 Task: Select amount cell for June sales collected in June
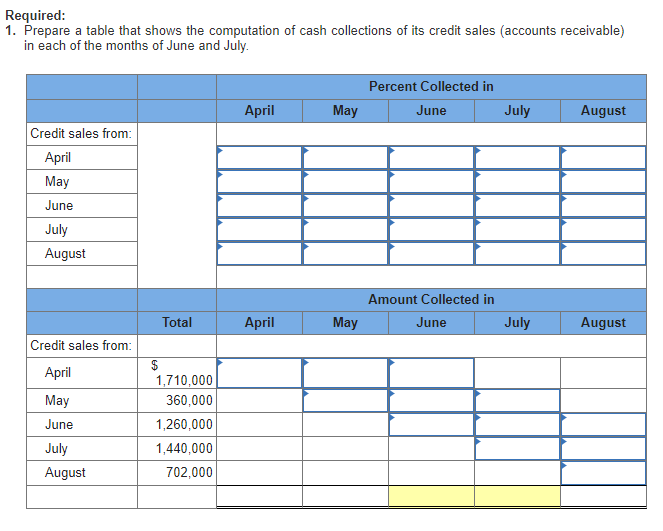click(x=431, y=425)
